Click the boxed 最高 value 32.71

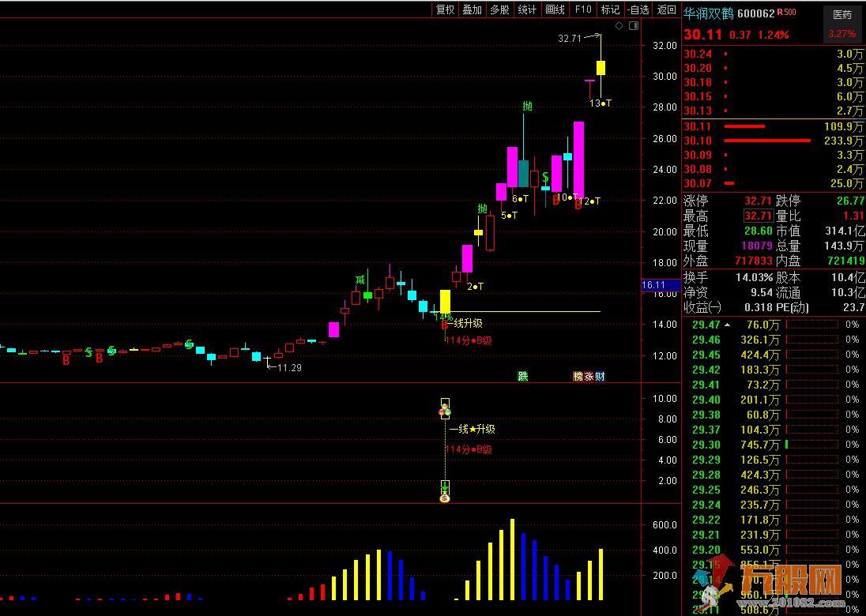[758, 216]
